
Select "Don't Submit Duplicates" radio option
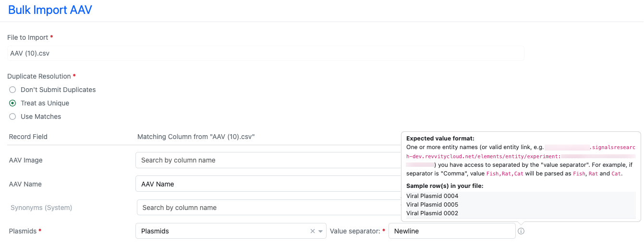pos(13,90)
